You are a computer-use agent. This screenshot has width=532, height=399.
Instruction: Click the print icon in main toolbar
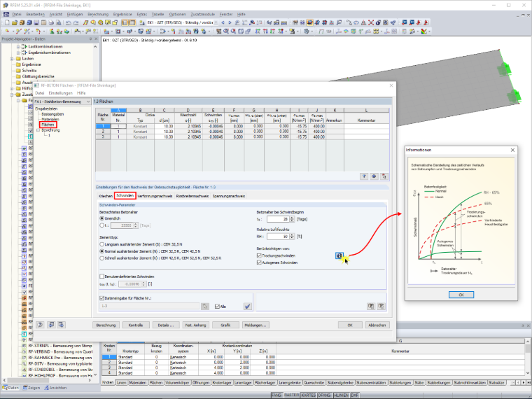pos(51,22)
